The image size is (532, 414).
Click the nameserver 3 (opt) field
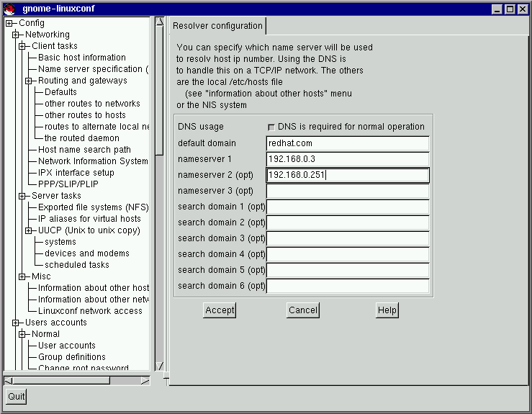pos(347,191)
